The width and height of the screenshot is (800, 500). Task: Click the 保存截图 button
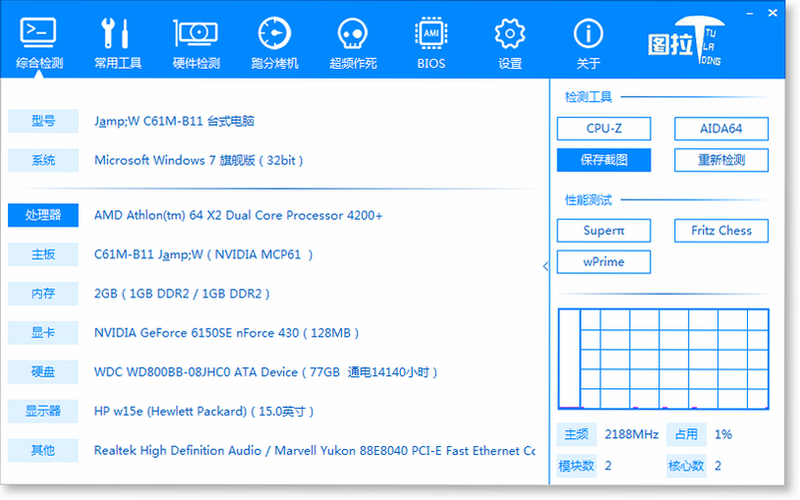tap(604, 160)
